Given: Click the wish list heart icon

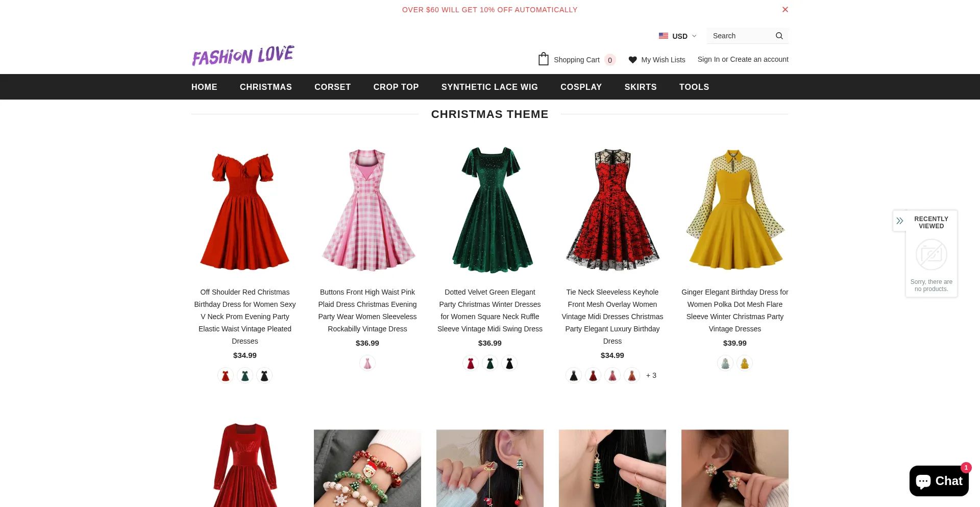Looking at the screenshot, I should (632, 60).
